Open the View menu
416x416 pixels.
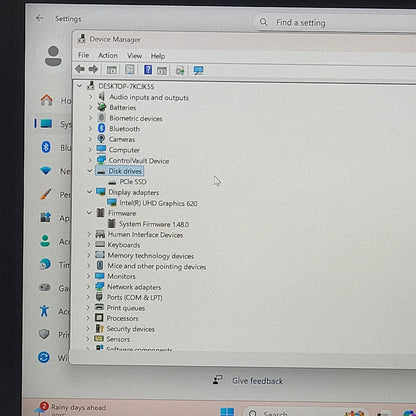[135, 56]
